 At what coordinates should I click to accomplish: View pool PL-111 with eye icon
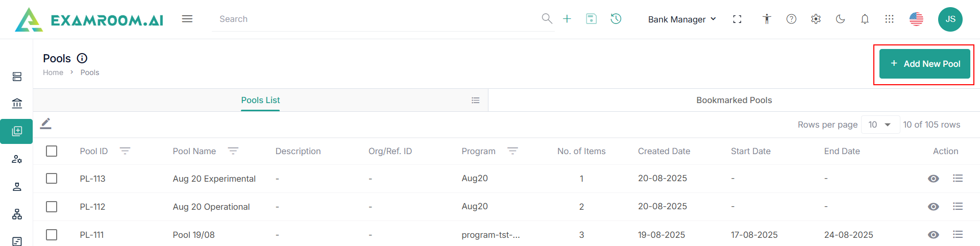[x=933, y=235]
